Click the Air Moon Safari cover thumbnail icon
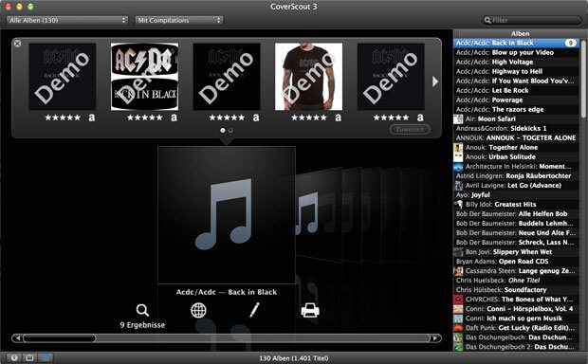 point(458,119)
